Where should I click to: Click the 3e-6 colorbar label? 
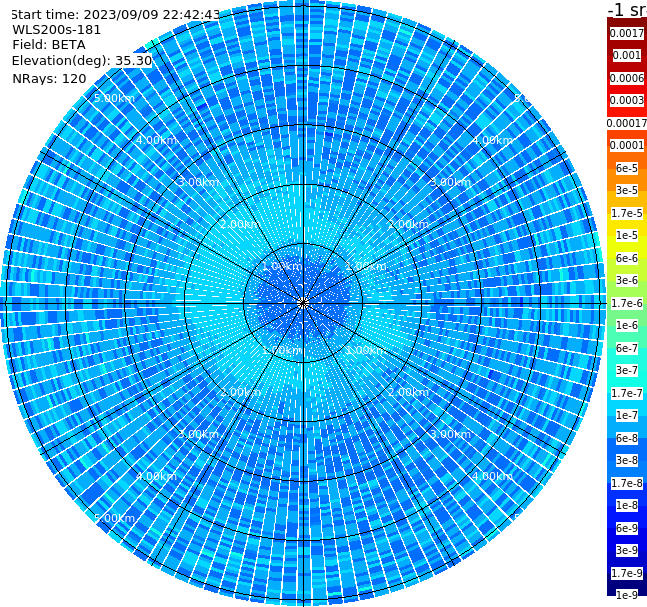pyautogui.click(x=627, y=281)
